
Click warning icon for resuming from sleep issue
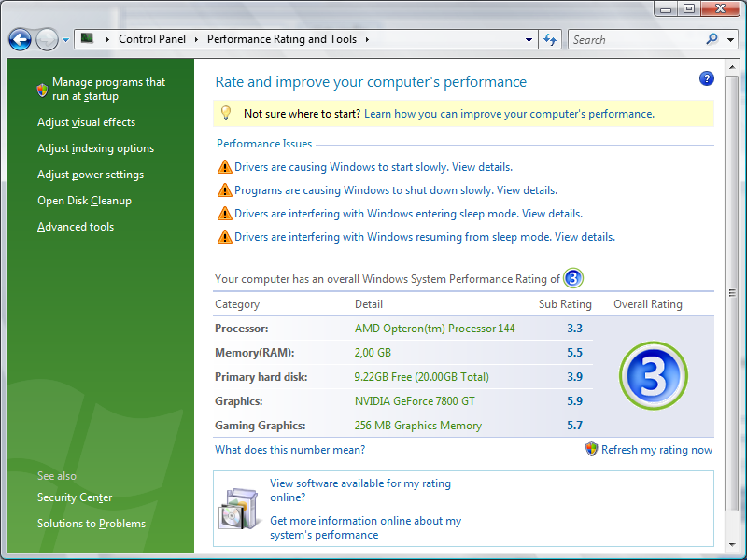(x=224, y=237)
